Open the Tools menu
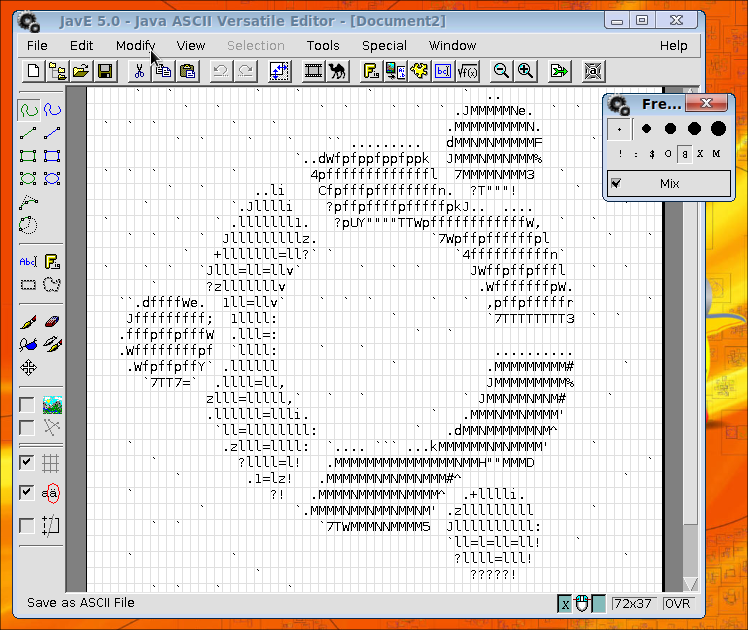This screenshot has width=748, height=630. [x=323, y=46]
